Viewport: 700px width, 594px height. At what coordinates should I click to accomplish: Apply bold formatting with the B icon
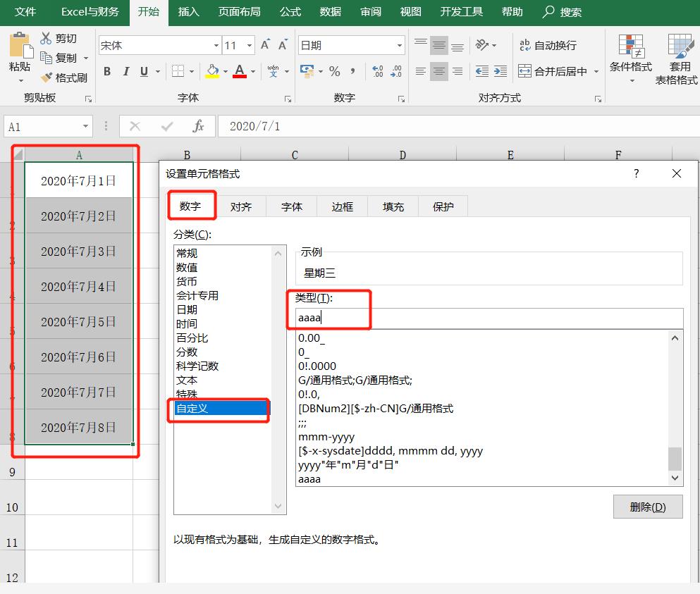coord(107,71)
